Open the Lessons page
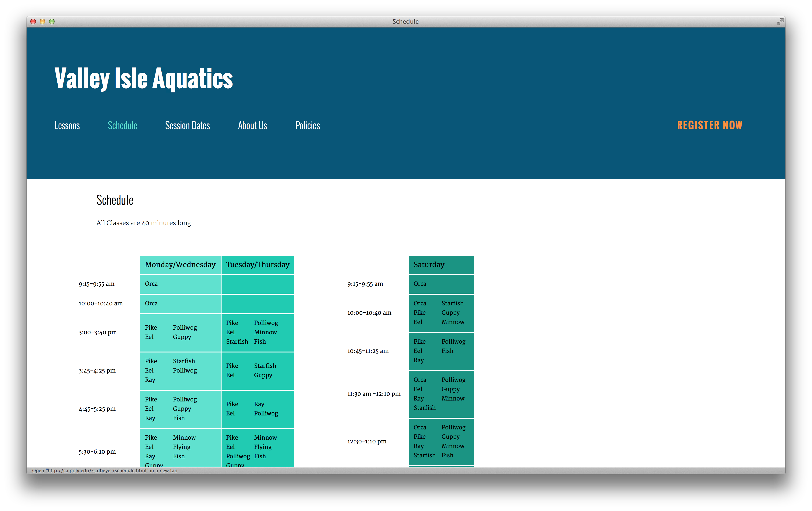 point(67,125)
